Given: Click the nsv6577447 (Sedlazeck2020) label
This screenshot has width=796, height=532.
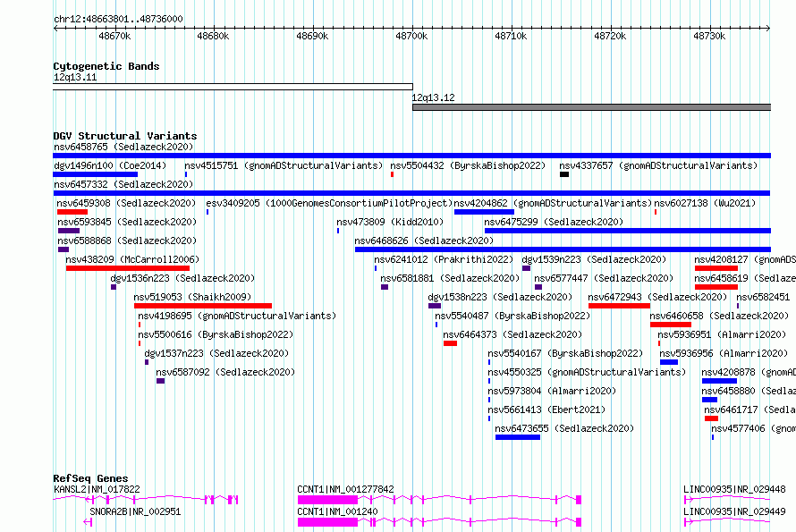Looking at the screenshot, I should click(x=604, y=278).
